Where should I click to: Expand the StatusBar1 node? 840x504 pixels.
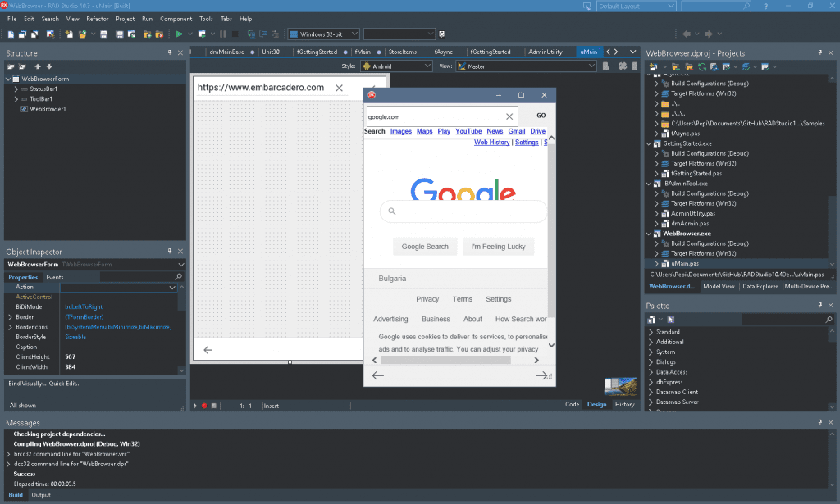point(16,89)
